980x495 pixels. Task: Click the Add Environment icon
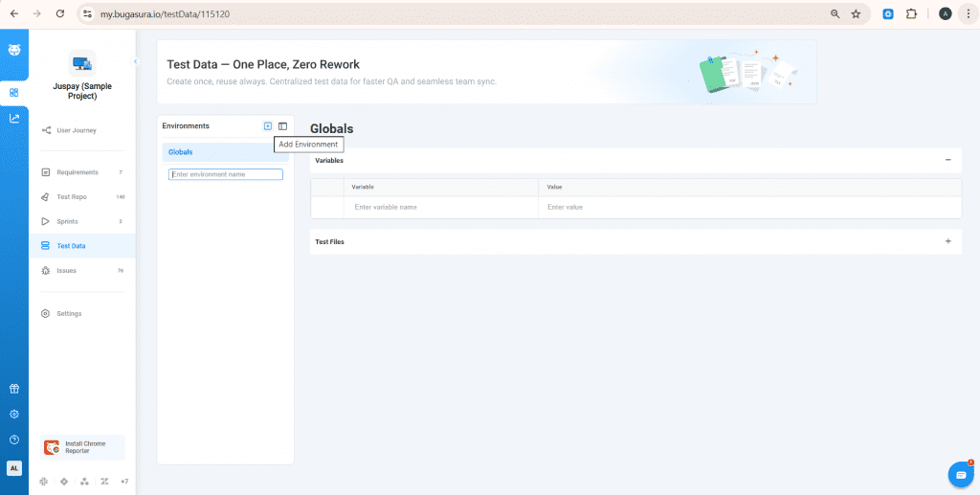tap(268, 126)
